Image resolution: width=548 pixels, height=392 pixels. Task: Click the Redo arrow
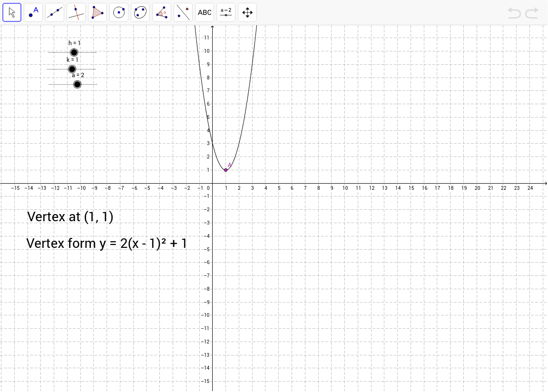(531, 13)
